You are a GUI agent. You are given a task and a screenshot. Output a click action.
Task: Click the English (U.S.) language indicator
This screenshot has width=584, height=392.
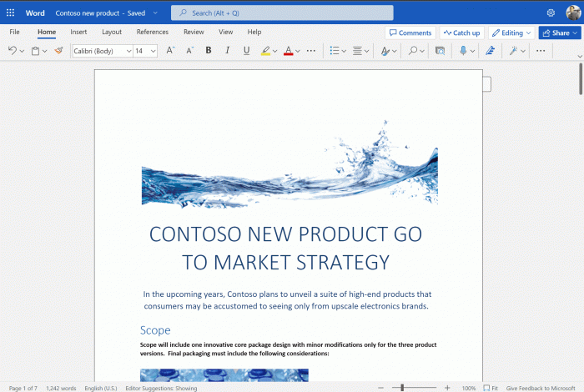click(x=101, y=388)
